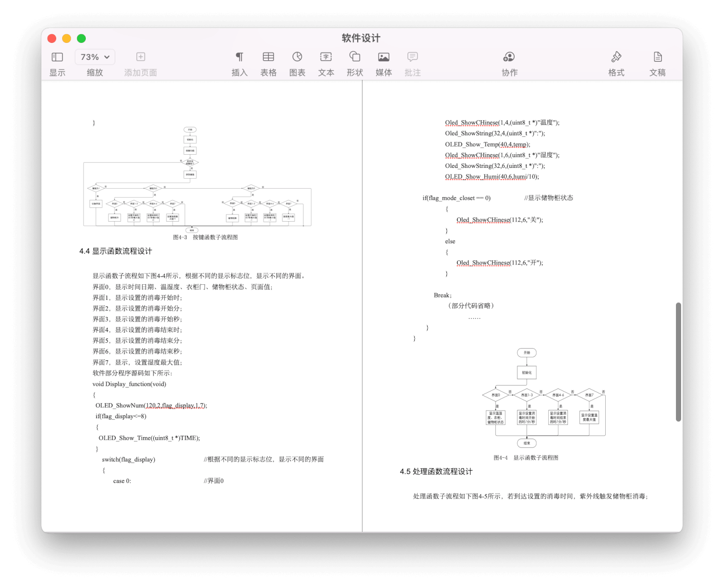724x588 pixels.
Task: Insert a table with 表格 icon
Action: click(x=268, y=57)
